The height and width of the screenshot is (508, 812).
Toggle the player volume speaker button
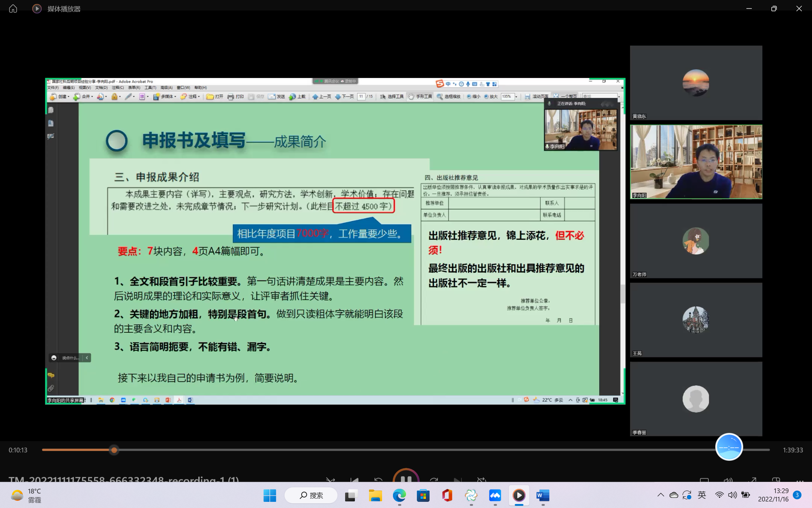728,480
